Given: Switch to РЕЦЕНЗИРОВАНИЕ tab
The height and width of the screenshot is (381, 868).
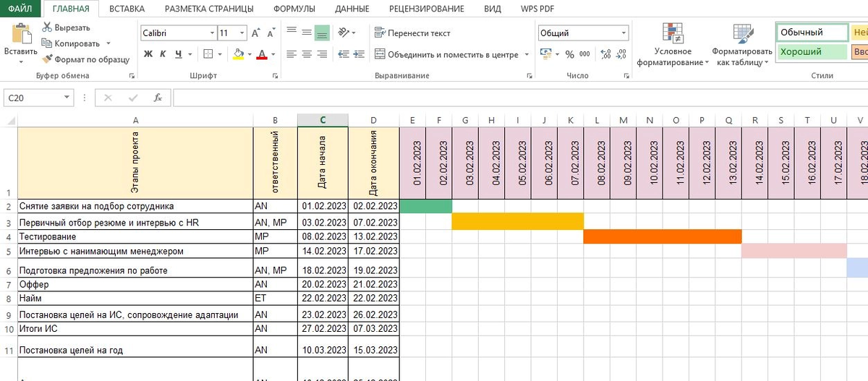Looking at the screenshot, I should 427,9.
